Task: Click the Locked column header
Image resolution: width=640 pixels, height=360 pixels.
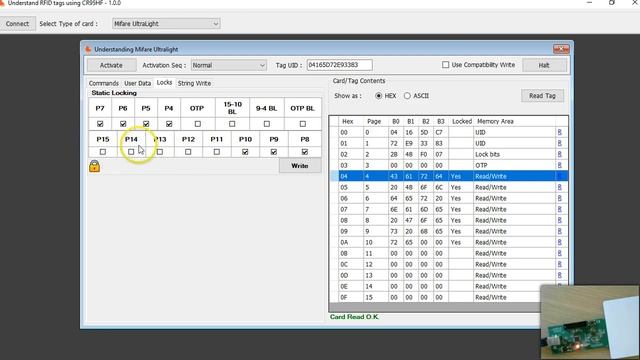Action: click(462, 121)
